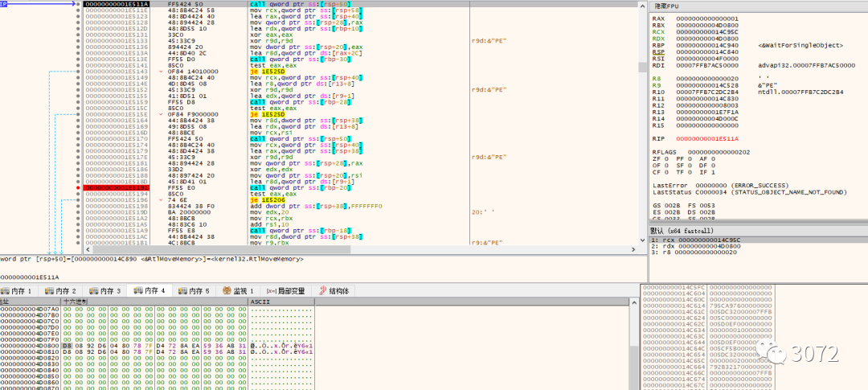Select the R10 register value
Image resolution: width=868 pixels, height=390 pixels.
pos(706,92)
